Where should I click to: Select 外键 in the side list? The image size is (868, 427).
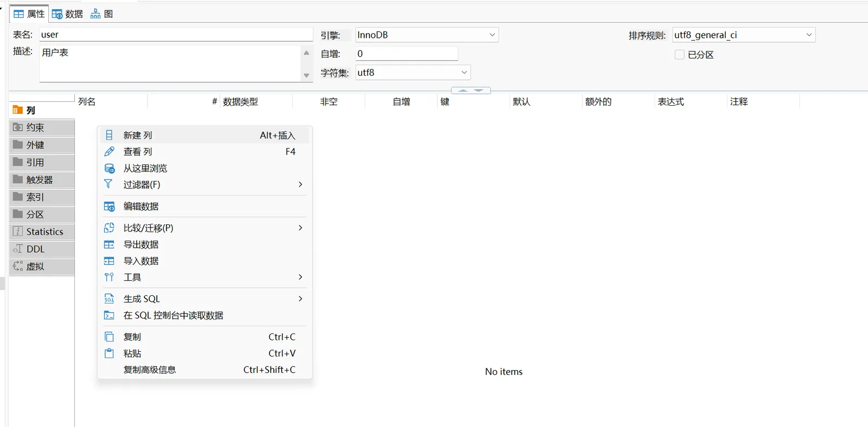(42, 145)
